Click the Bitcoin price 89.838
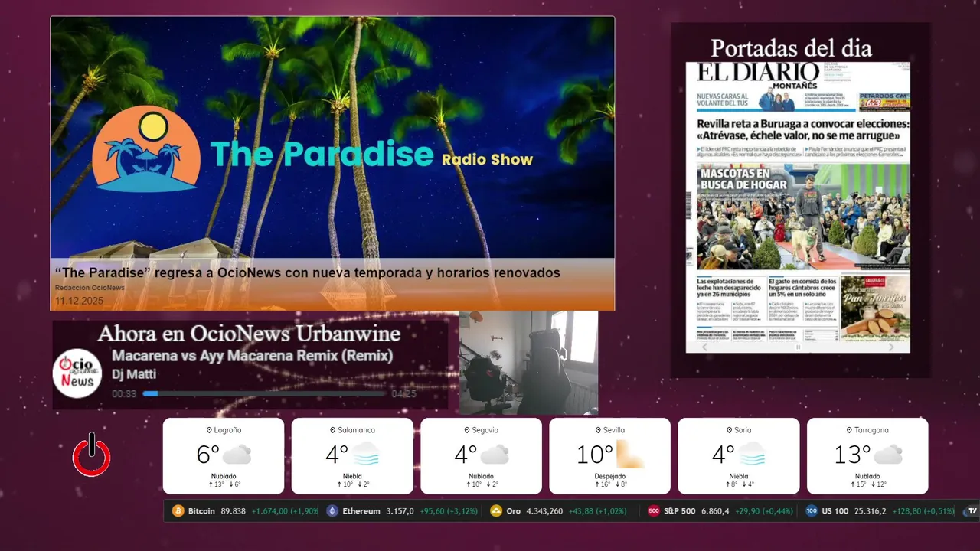Viewport: 980px width, 551px height. pos(233,511)
